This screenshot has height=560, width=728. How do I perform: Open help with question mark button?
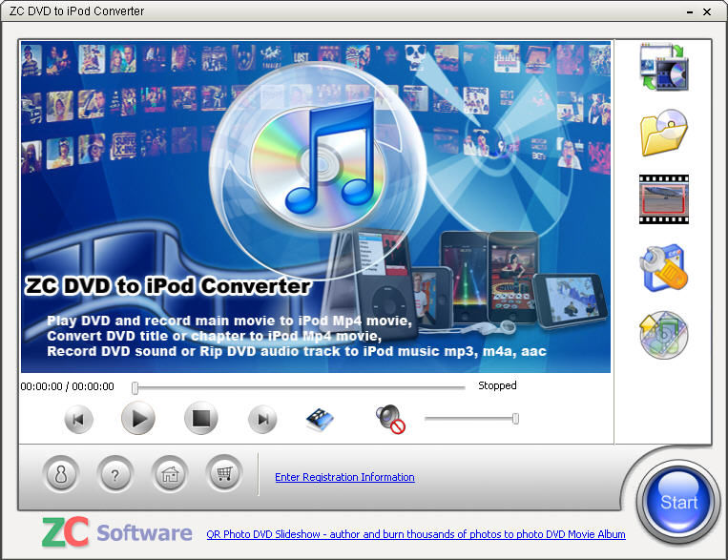tap(115, 474)
